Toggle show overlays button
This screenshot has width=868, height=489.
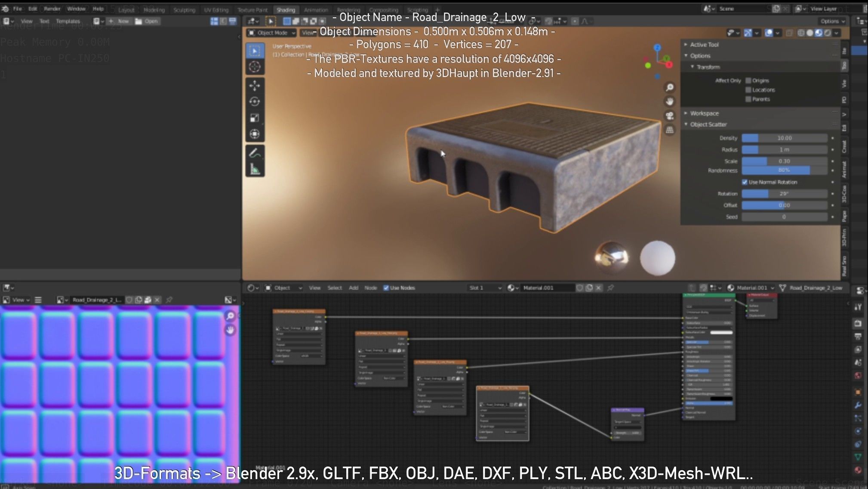[769, 33]
